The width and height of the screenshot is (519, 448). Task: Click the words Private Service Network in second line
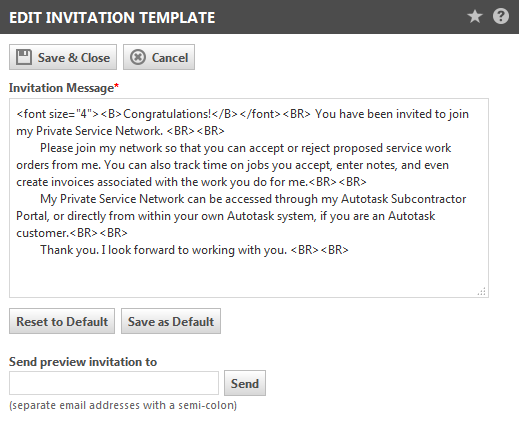(99, 131)
